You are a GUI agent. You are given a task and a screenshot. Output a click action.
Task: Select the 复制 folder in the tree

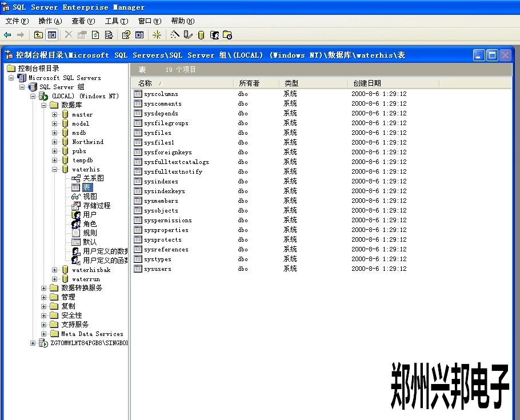click(68, 306)
